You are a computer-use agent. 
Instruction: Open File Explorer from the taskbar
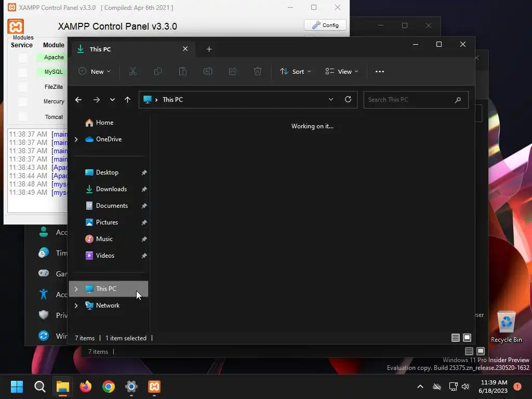63,387
